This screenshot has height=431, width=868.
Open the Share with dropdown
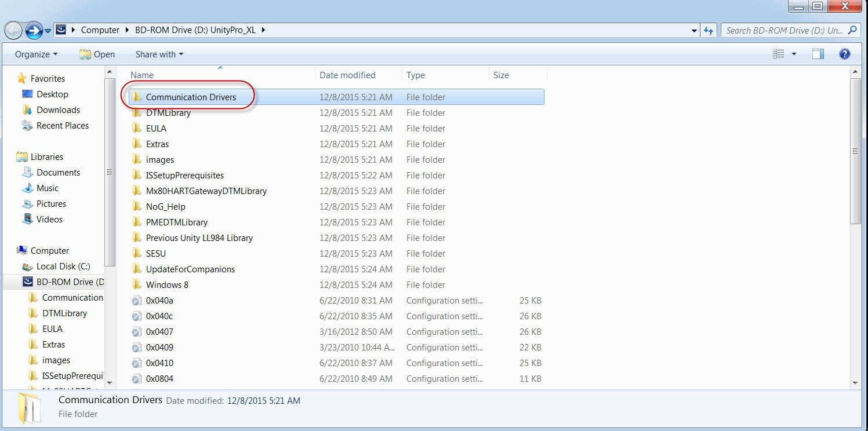point(159,54)
